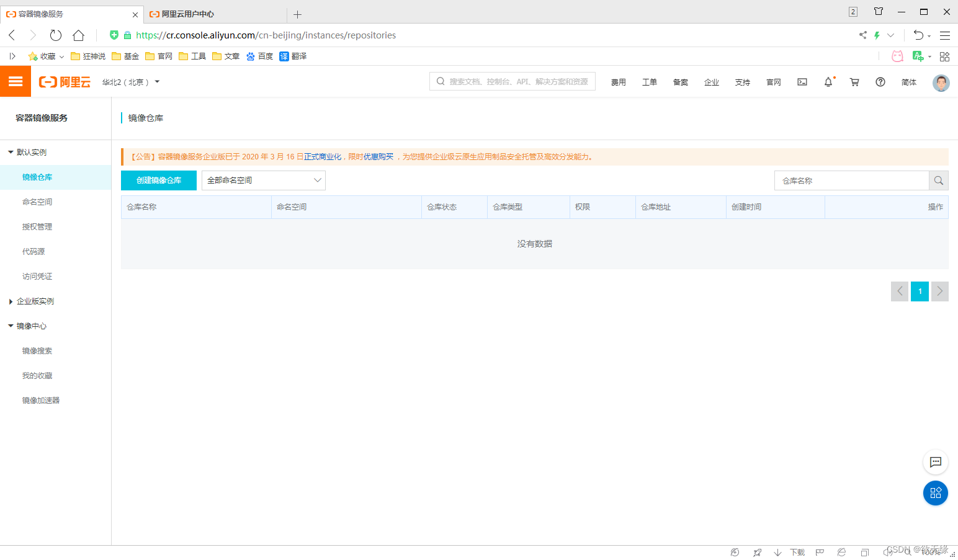The image size is (958, 560).
Task: Click pagination page 1 button
Action: (920, 291)
